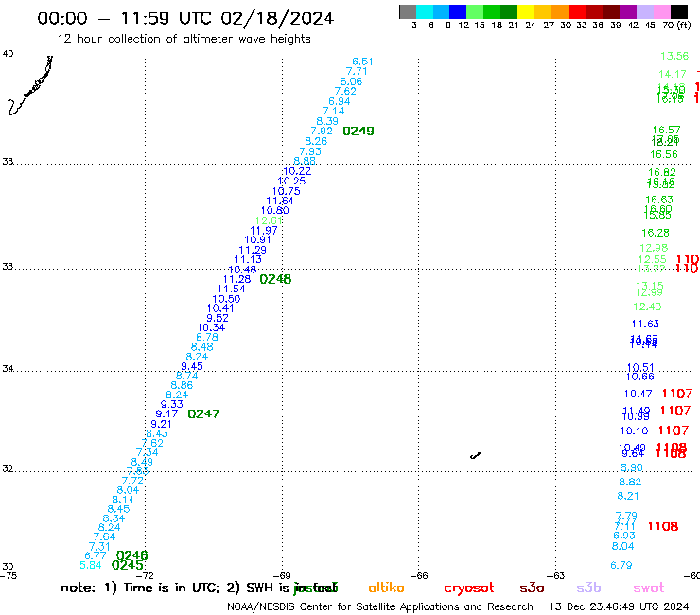This screenshot has width=700, height=615.
Task: Click the blue wave height value 11.63
Action: tap(645, 324)
